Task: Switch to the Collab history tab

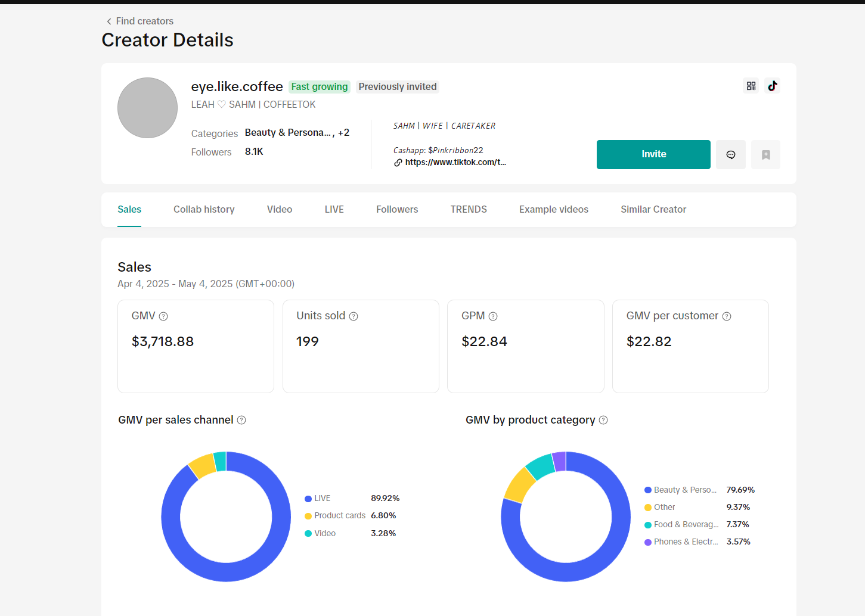Action: coord(204,209)
